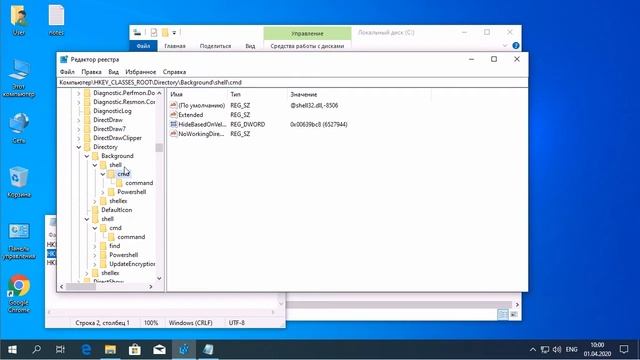Viewport: 640px width, 360px height.
Task: Open File Explorer from taskbar
Action: (x=110, y=349)
